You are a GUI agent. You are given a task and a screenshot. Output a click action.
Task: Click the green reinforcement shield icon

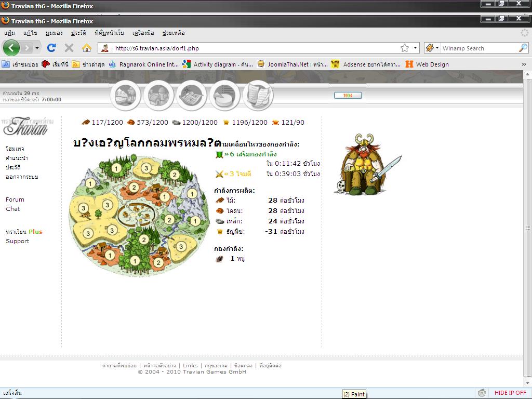[219, 155]
